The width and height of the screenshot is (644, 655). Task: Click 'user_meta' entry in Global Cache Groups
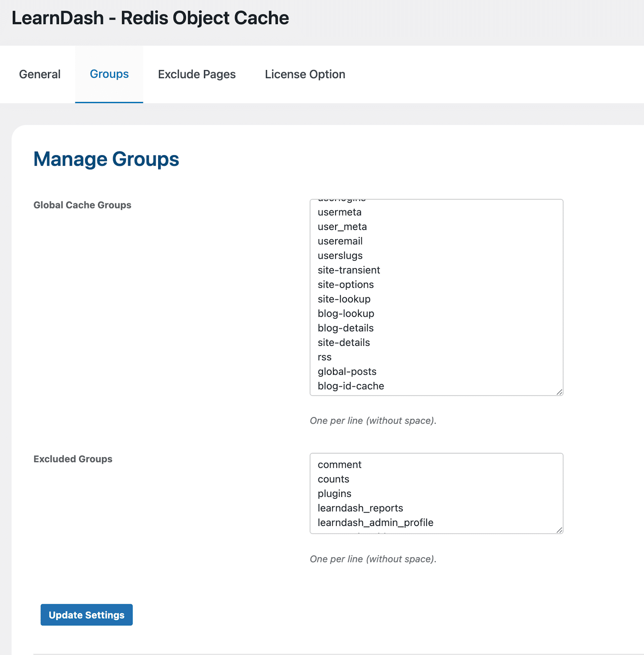point(342,227)
